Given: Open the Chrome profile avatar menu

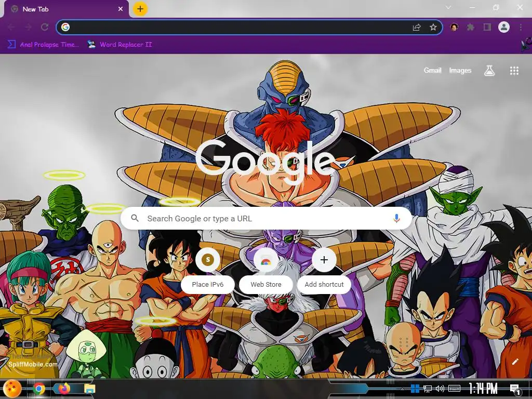Looking at the screenshot, I should point(504,27).
